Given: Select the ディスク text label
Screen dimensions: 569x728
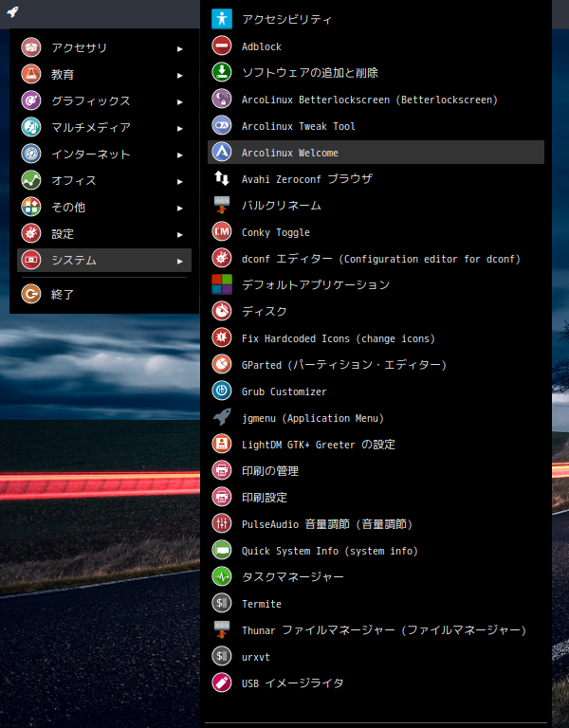Looking at the screenshot, I should 265,311.
